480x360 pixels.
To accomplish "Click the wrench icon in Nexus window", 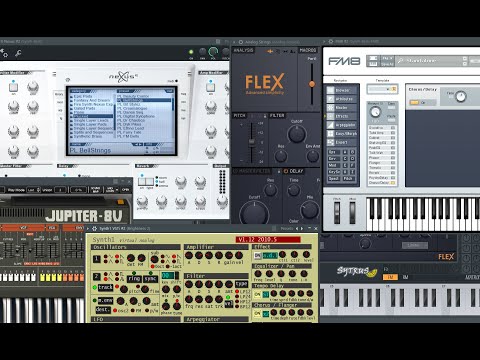I will (18, 53).
